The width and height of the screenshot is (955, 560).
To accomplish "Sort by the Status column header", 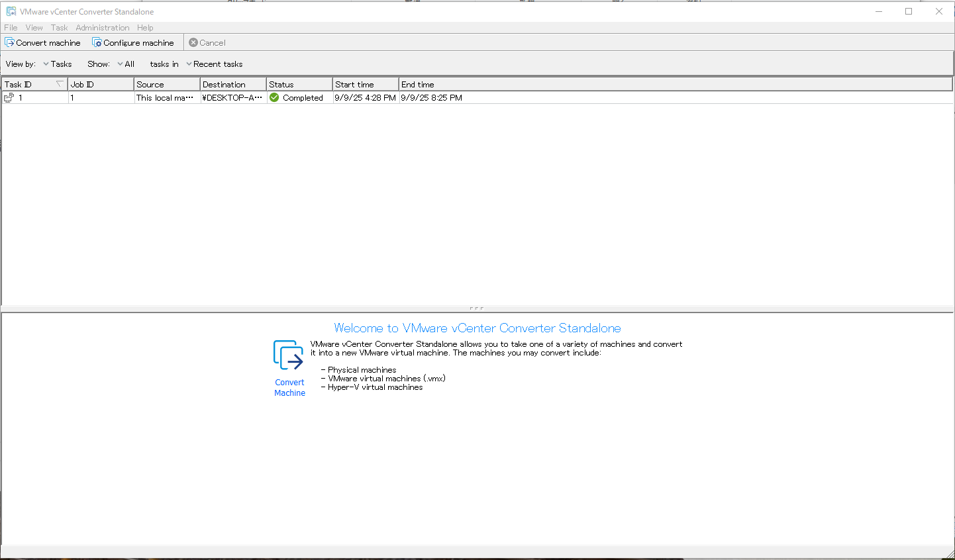I will 299,85.
